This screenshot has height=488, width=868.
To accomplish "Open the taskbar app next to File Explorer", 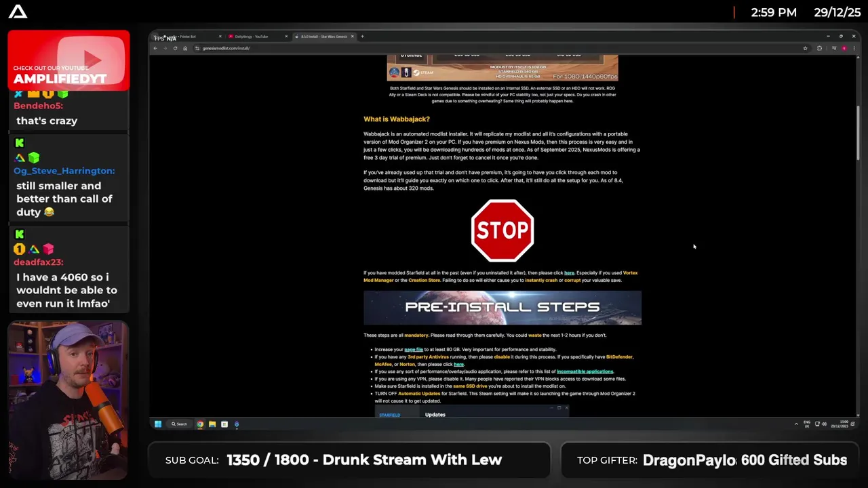I will [224, 424].
